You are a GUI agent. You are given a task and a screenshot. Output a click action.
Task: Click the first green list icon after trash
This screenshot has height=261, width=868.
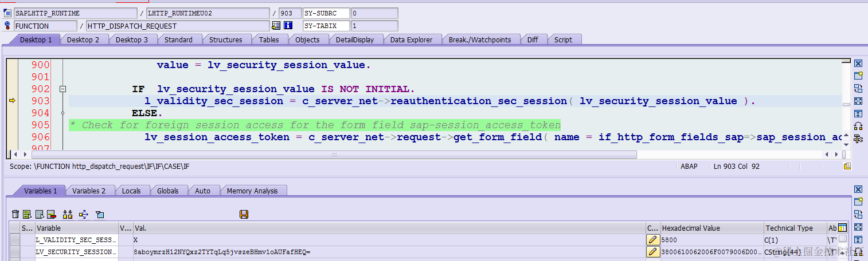tap(27, 215)
